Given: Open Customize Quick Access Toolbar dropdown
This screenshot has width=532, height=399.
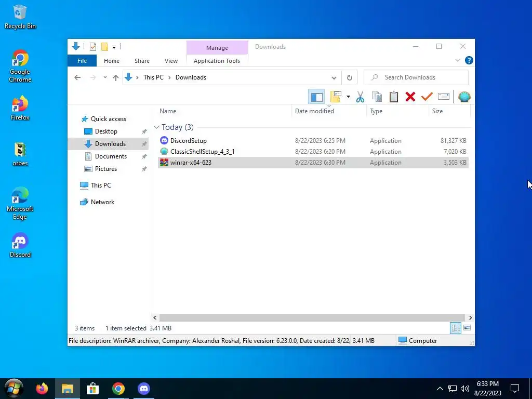Looking at the screenshot, I should 114,47.
